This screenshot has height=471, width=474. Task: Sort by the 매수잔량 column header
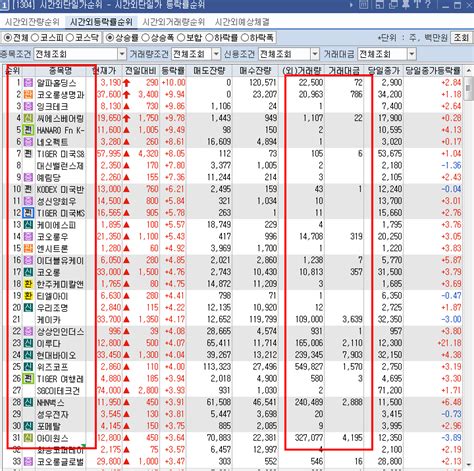(255, 71)
